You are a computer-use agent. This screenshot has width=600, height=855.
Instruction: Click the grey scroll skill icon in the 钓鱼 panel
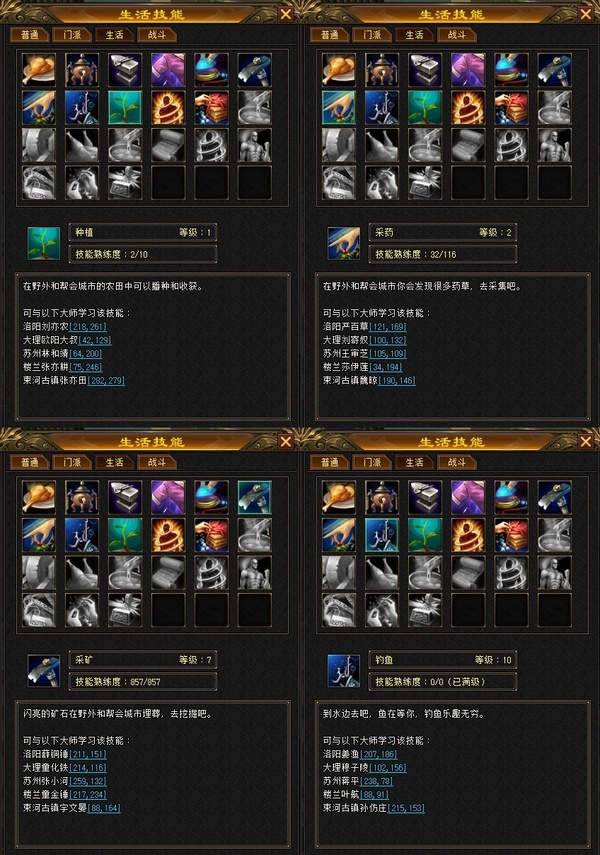pos(468,573)
